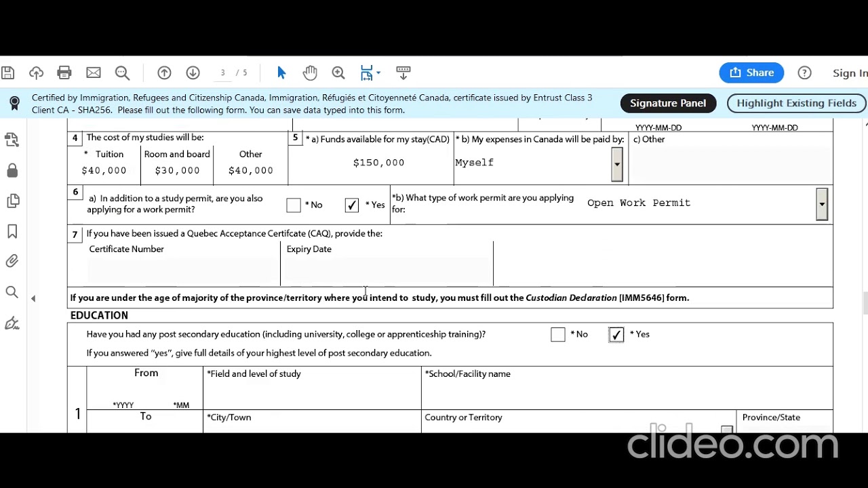The width and height of the screenshot is (868, 488).
Task: Open the fill and sign pen sidebar icon
Action: tap(12, 323)
